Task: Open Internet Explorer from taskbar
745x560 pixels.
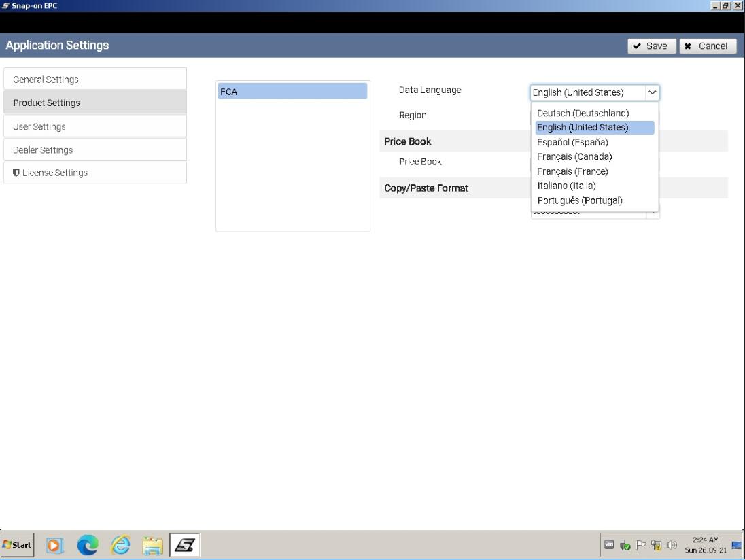Action: (x=120, y=545)
